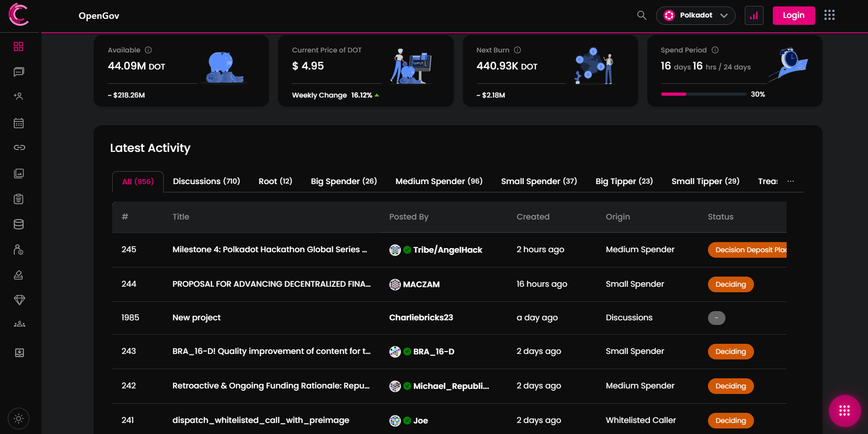Click info icon next to Available
The height and width of the screenshot is (434, 868).
(148, 50)
